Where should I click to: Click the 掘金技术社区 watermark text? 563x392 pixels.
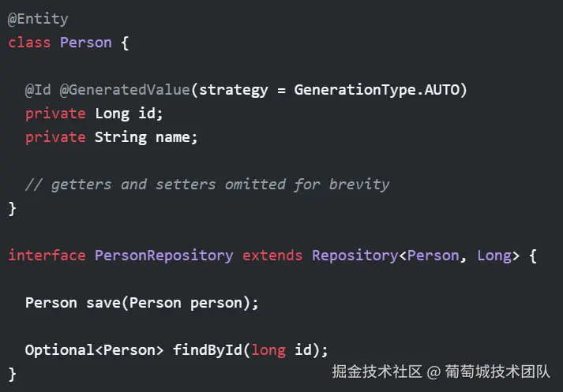[377, 371]
